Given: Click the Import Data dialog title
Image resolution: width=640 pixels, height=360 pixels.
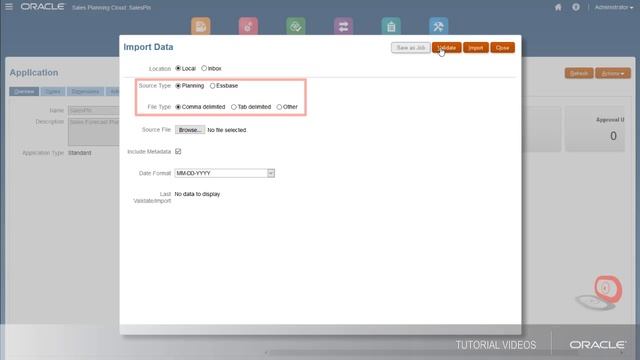Looking at the screenshot, I should (148, 47).
